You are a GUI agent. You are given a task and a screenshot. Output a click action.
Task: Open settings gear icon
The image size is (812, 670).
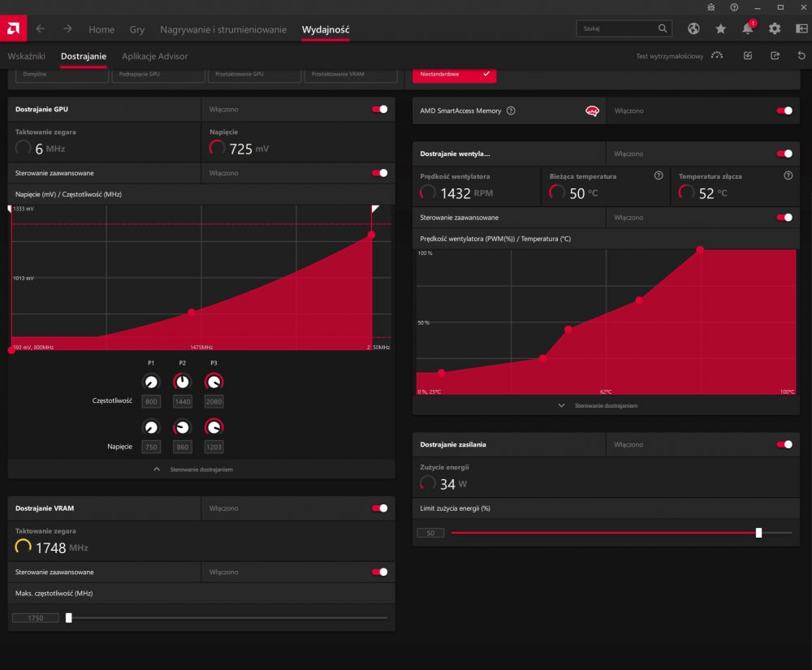coord(775,28)
